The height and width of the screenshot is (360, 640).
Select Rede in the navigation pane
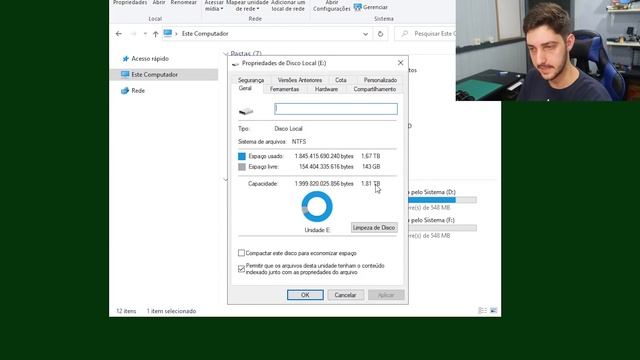click(133, 91)
